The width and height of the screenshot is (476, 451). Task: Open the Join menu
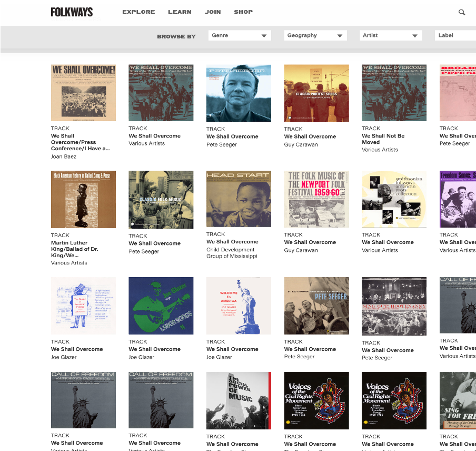click(x=213, y=12)
